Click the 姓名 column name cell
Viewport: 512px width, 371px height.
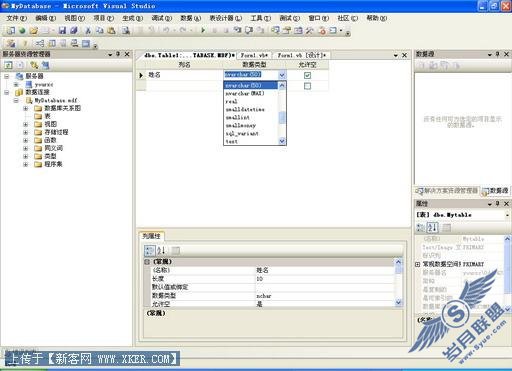click(x=185, y=75)
